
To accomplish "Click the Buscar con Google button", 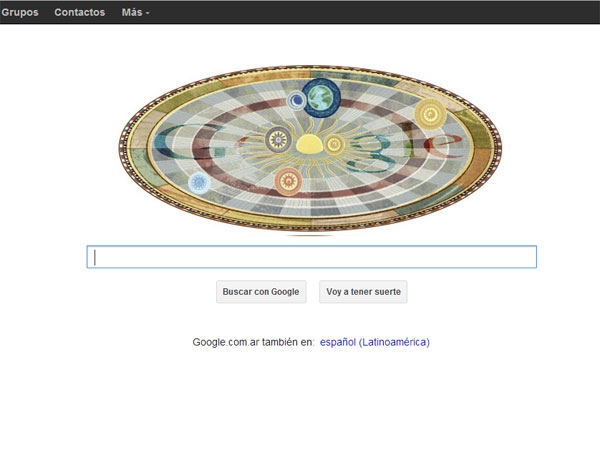I will coord(261,292).
